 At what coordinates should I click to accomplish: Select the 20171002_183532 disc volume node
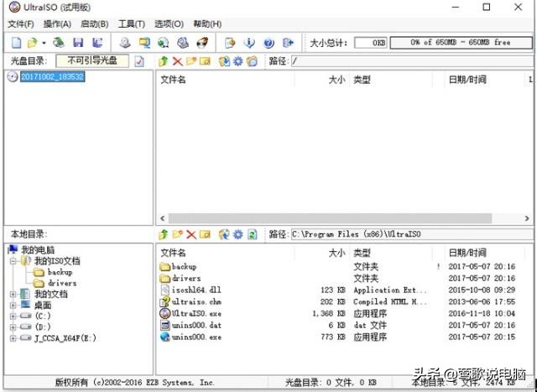pos(52,76)
